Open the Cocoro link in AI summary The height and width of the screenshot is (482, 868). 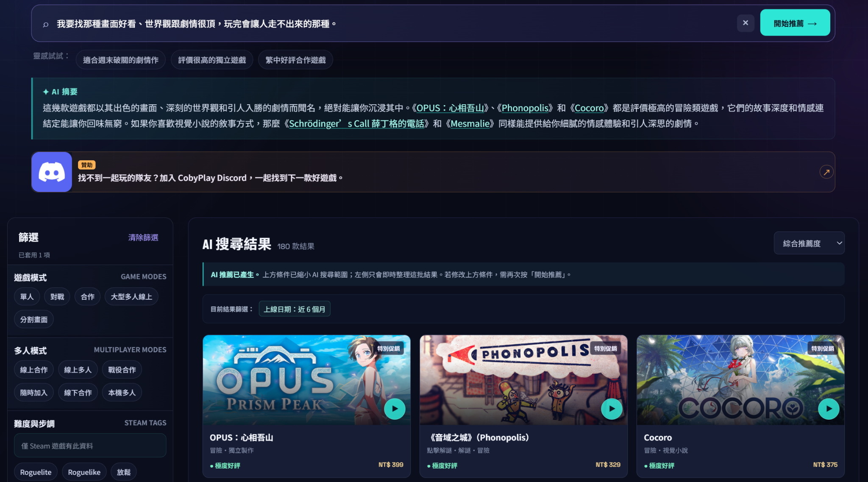[589, 108]
